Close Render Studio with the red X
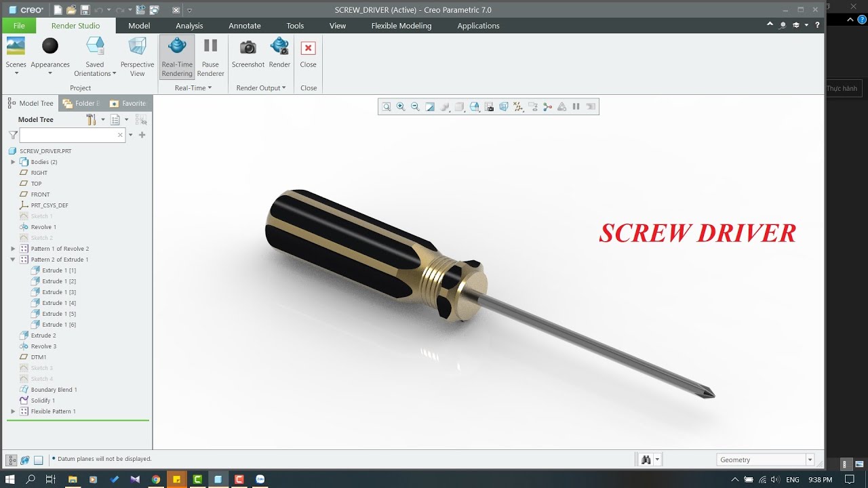The height and width of the screenshot is (488, 868). tap(308, 54)
